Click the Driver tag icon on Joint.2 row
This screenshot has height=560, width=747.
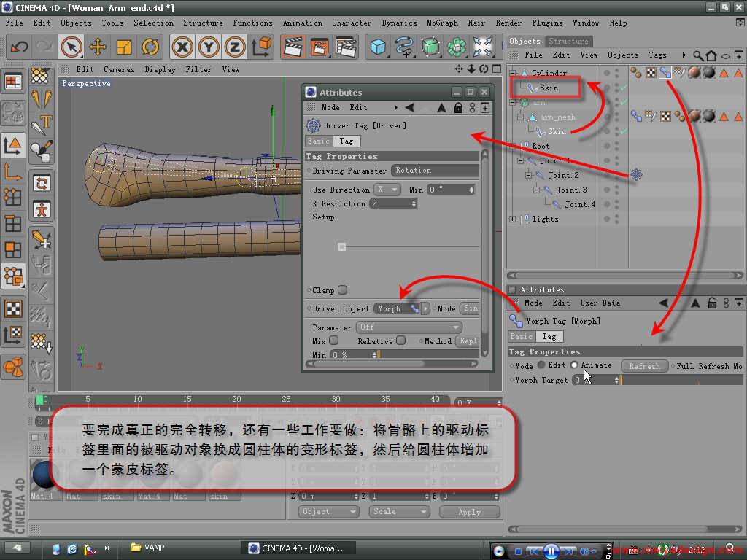click(x=636, y=175)
